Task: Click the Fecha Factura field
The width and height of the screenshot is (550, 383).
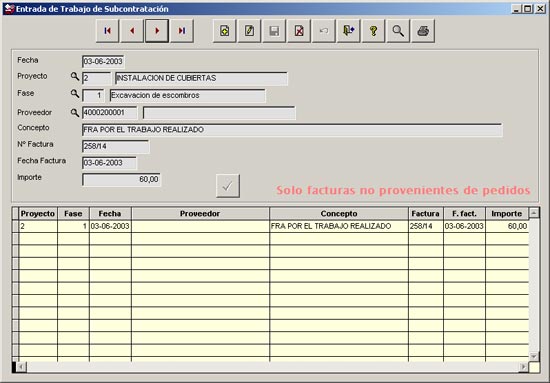Action: click(109, 163)
